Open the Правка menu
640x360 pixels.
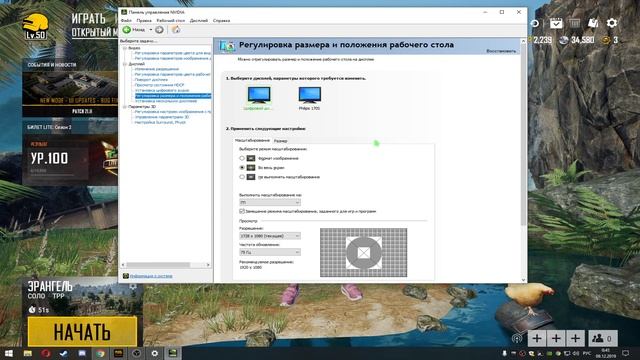click(x=144, y=20)
